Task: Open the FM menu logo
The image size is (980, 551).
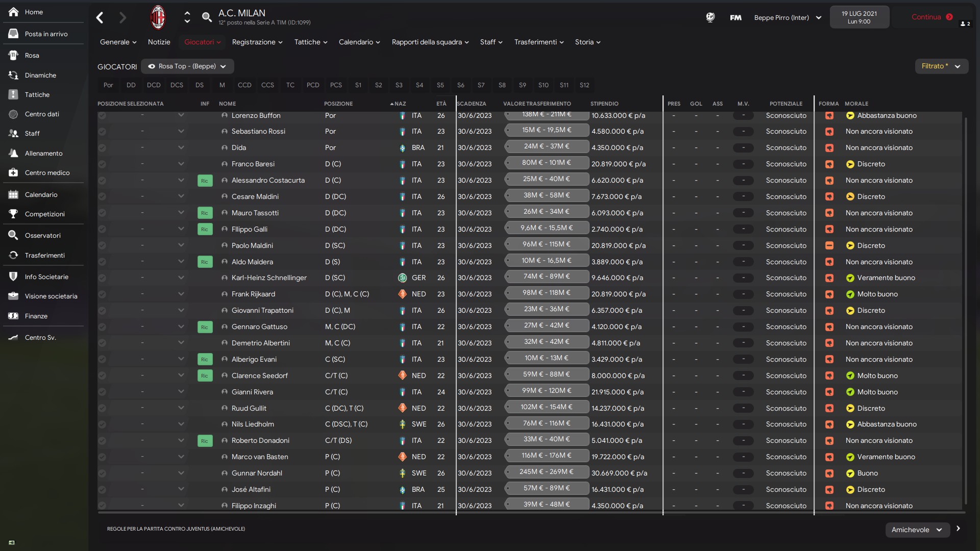Action: [x=736, y=17]
